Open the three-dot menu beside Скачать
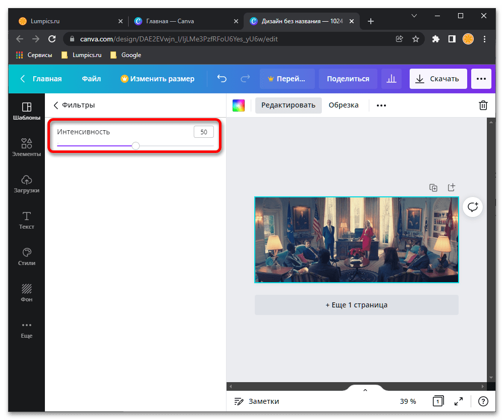The height and width of the screenshot is (420, 504). [481, 78]
